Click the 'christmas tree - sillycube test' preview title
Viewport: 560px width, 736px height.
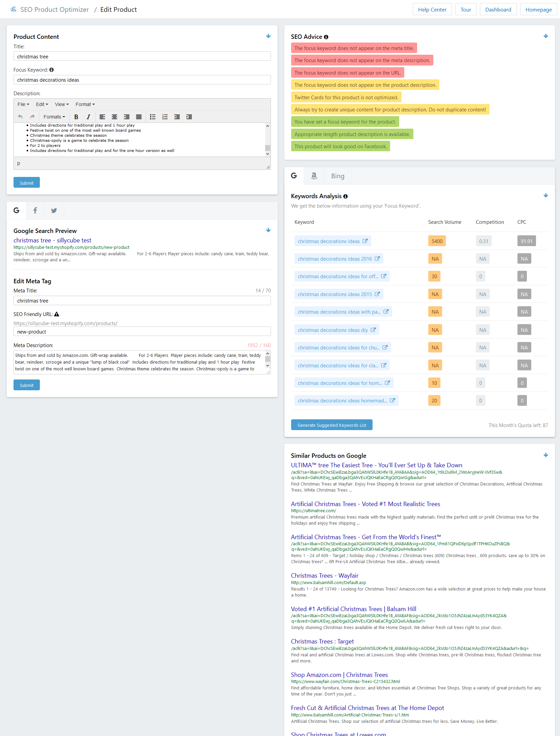[52, 240]
